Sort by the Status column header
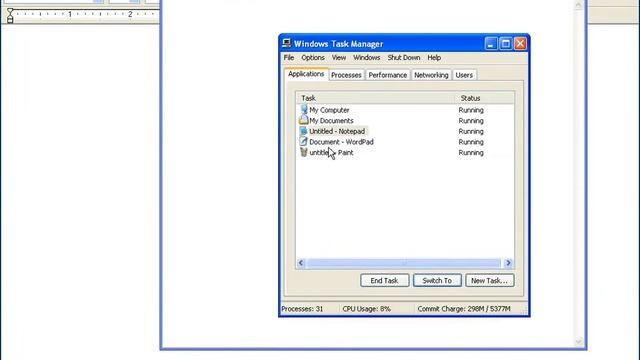640x360 pixels. pos(484,98)
